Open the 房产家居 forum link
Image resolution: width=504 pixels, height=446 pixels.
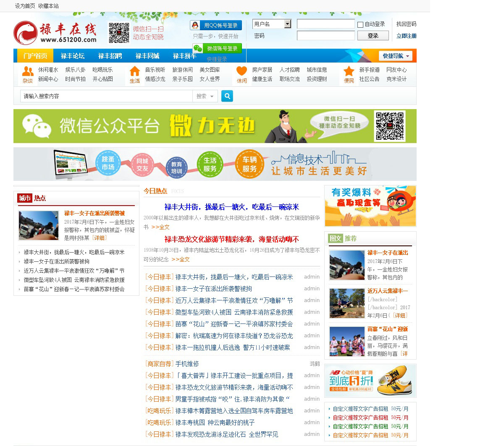tap(262, 70)
